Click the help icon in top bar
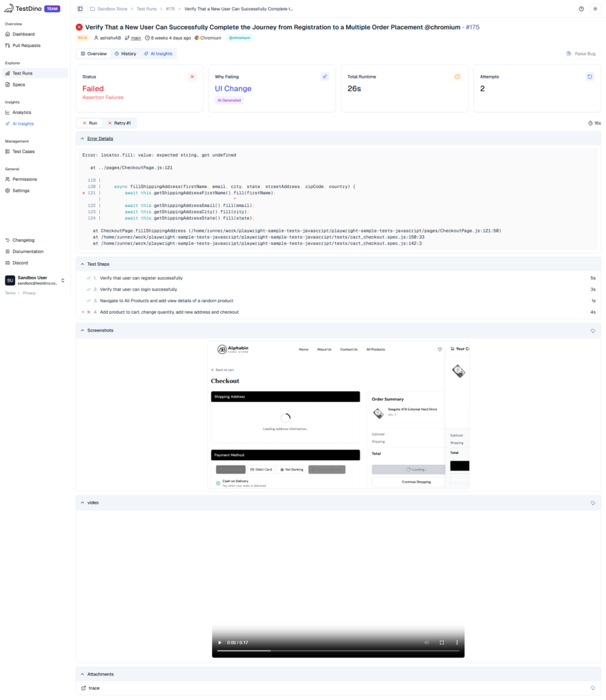This screenshot has height=700, width=606. (581, 9)
